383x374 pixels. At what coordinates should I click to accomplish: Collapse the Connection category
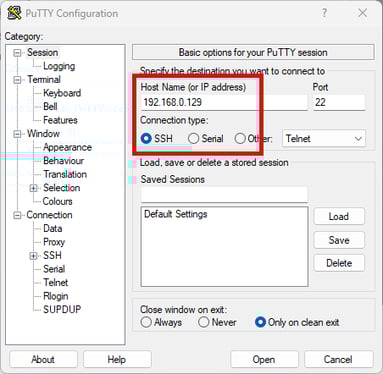[x=17, y=215]
